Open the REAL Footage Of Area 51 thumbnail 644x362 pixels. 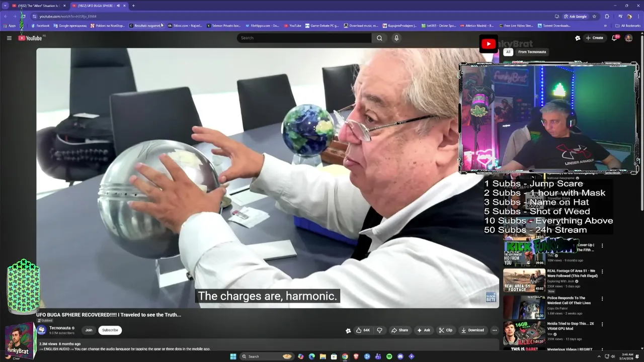pyautogui.click(x=524, y=280)
